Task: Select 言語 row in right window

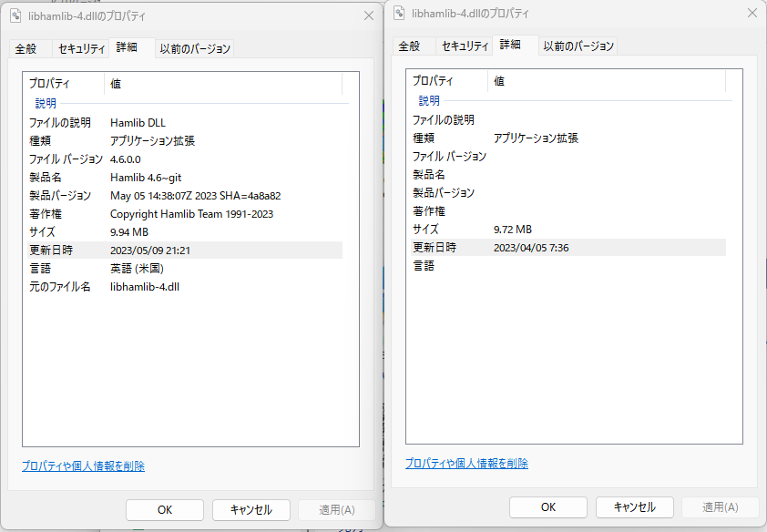Action: 568,266
